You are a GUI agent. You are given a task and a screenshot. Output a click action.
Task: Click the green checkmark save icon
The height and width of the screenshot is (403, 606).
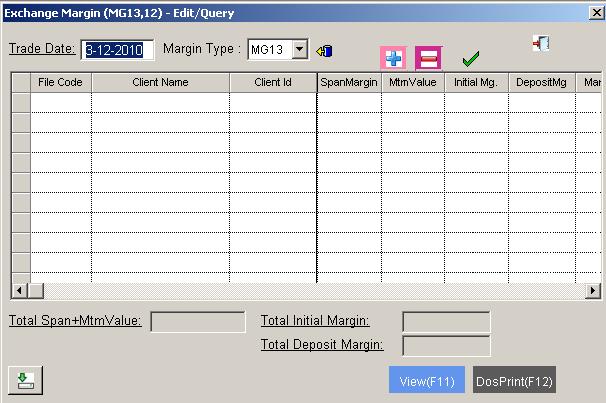point(470,59)
